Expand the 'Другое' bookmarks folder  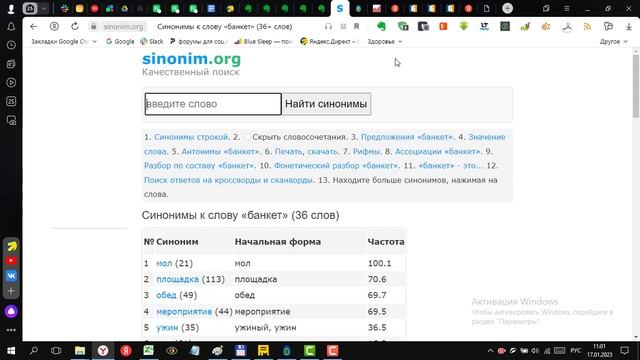(613, 42)
